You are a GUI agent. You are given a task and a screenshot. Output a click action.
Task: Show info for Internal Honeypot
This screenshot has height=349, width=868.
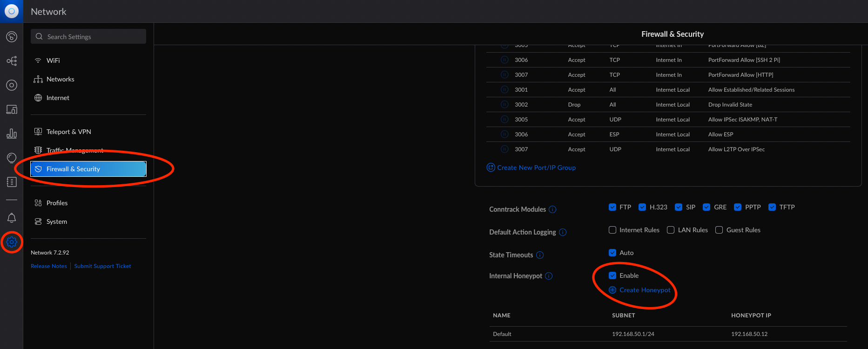(x=549, y=276)
